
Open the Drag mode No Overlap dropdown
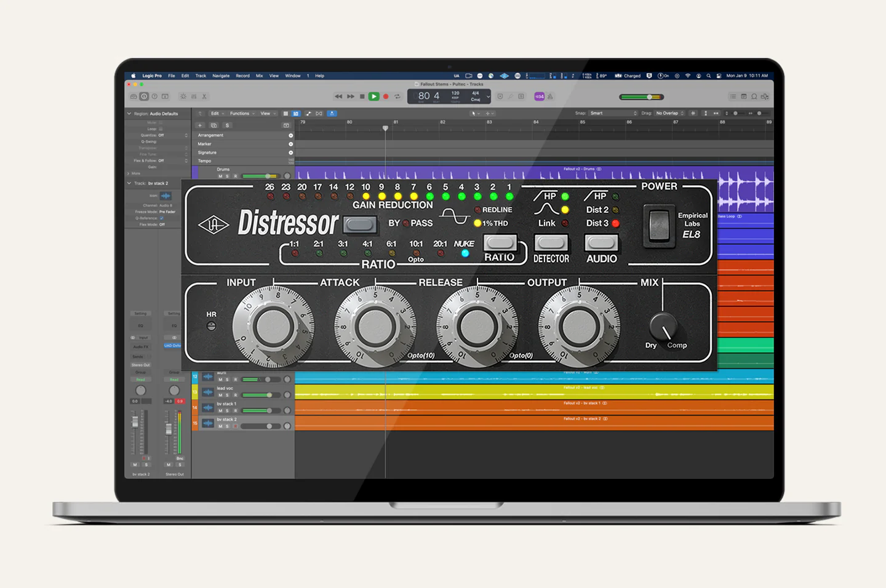click(x=669, y=113)
